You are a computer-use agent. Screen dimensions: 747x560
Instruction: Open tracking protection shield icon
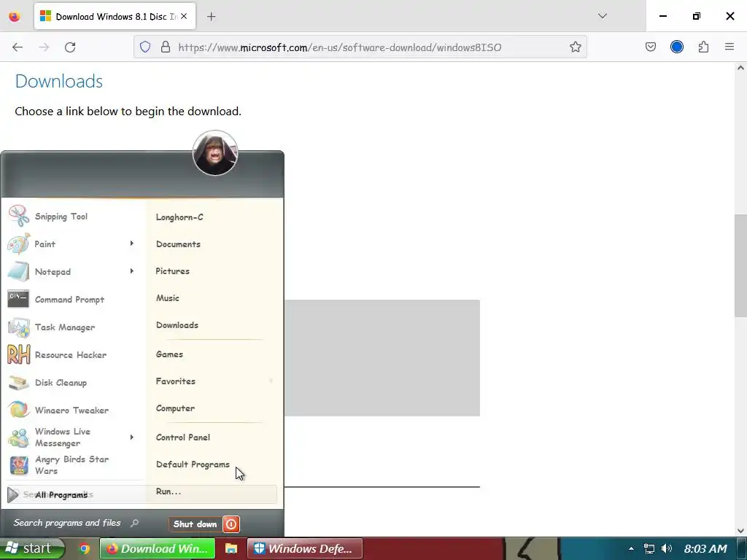pyautogui.click(x=145, y=47)
